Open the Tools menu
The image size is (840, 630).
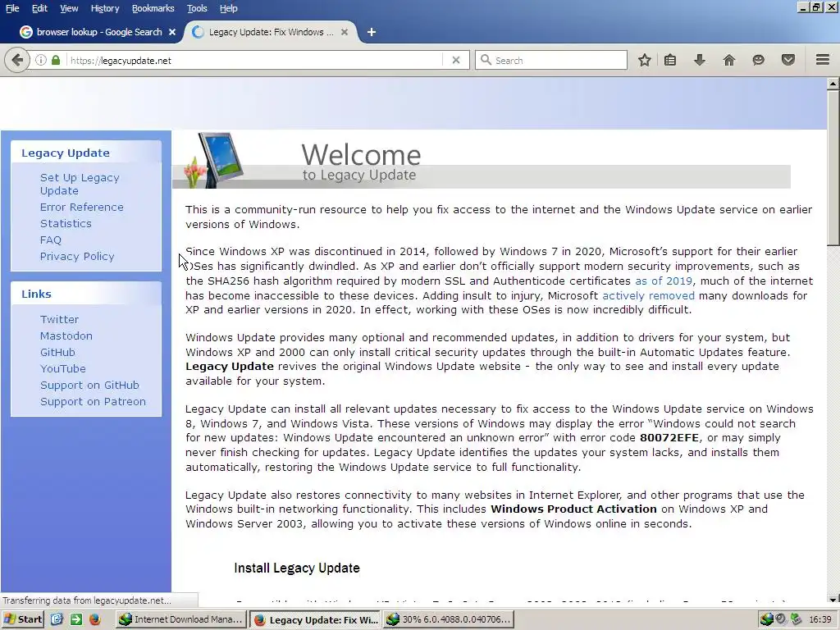pyautogui.click(x=197, y=8)
